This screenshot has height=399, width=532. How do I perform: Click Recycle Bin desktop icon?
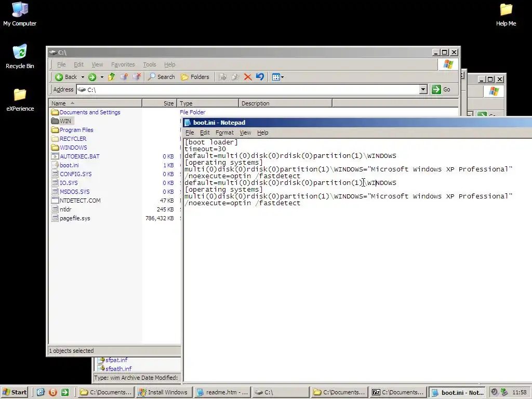[20, 57]
